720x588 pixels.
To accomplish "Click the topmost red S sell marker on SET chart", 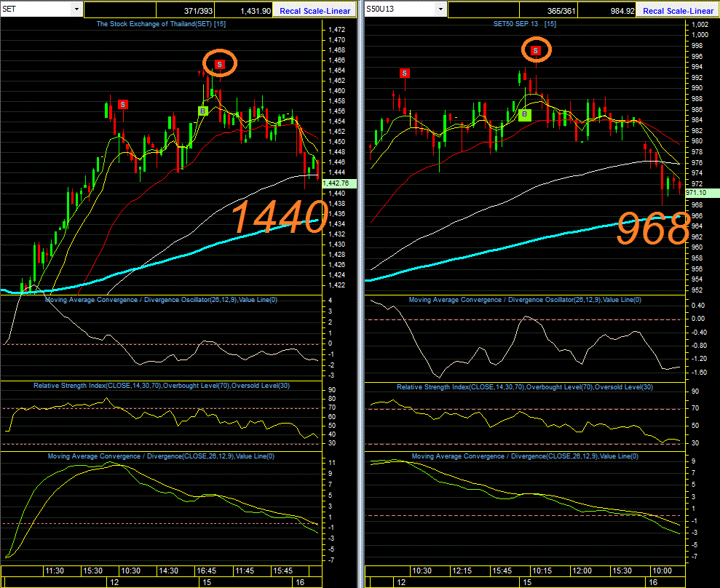I will pyautogui.click(x=219, y=64).
